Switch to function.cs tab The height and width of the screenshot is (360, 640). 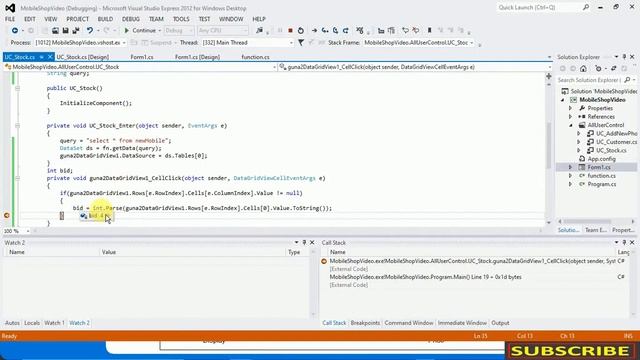coord(255,57)
